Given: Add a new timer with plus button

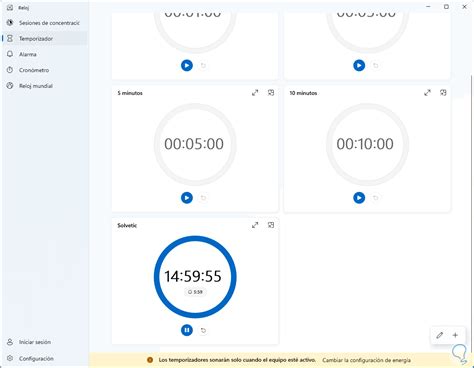Looking at the screenshot, I should pos(455,335).
